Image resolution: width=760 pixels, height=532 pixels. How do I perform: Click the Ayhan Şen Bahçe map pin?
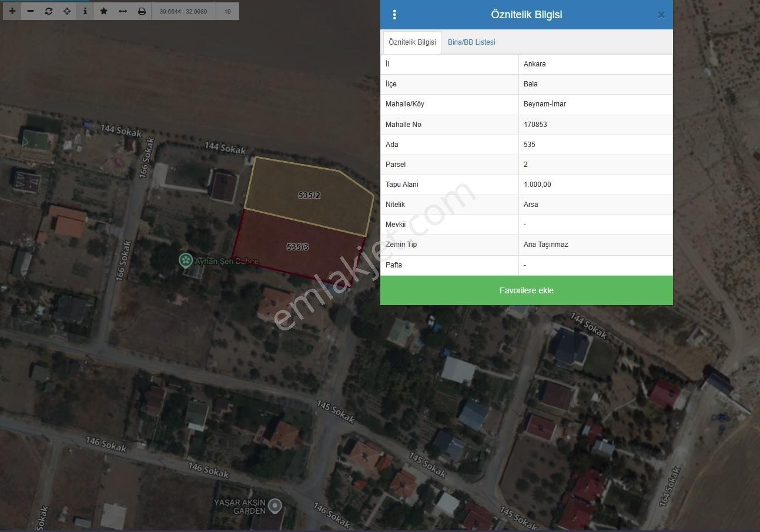(186, 260)
